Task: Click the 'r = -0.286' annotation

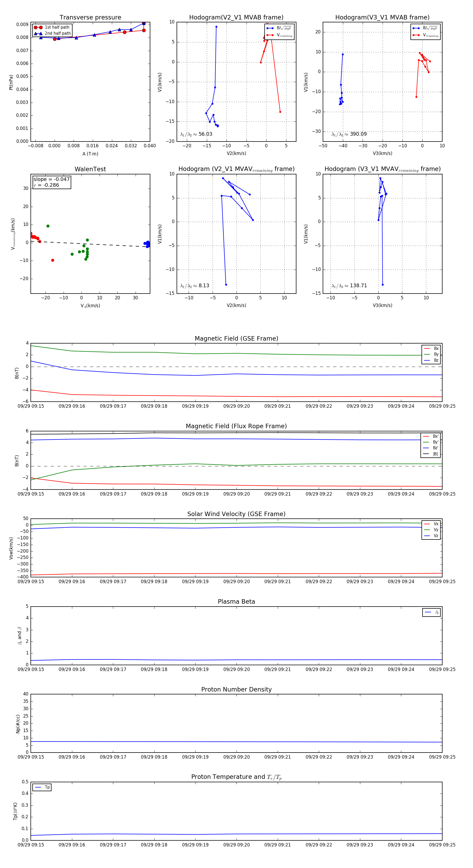Action: tap(47, 185)
